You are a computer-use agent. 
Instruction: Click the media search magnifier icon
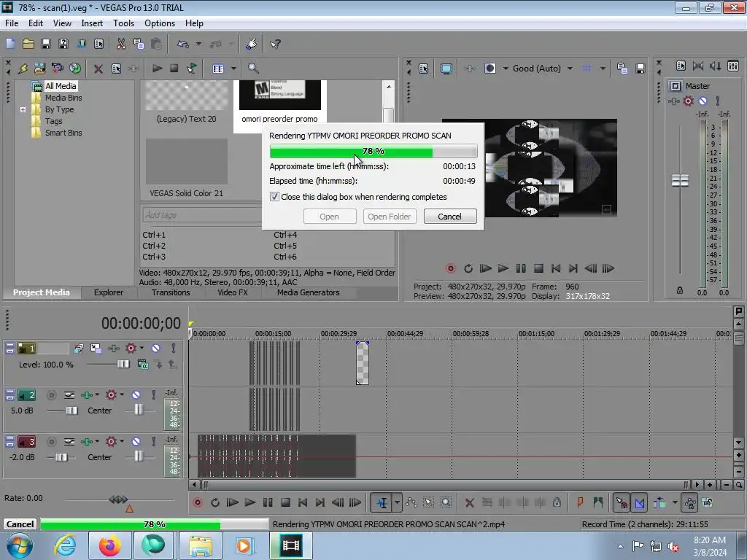[253, 69]
